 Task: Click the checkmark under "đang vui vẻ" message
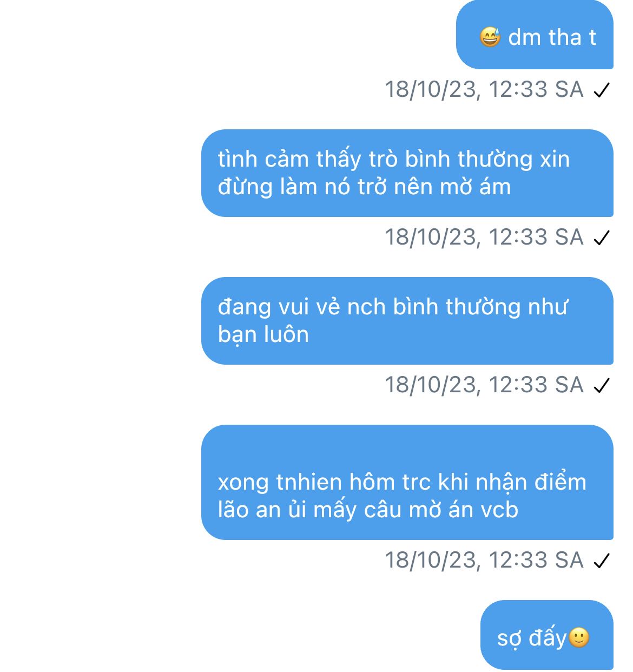coord(602,385)
